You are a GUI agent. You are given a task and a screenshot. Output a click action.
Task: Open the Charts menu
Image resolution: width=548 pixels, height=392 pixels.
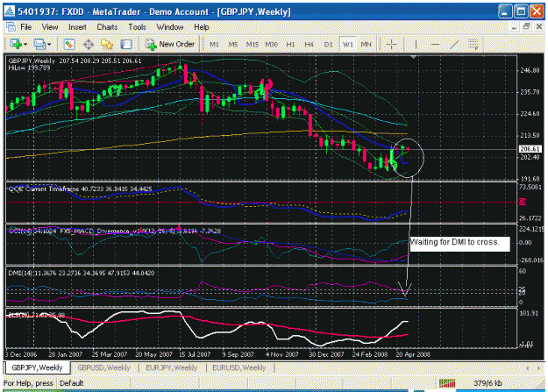pos(107,27)
